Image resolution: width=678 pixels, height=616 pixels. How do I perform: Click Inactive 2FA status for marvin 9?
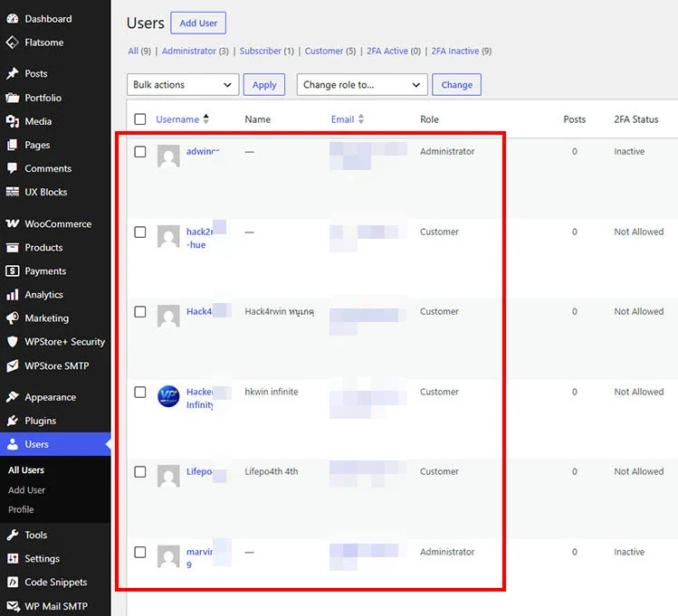(629, 552)
